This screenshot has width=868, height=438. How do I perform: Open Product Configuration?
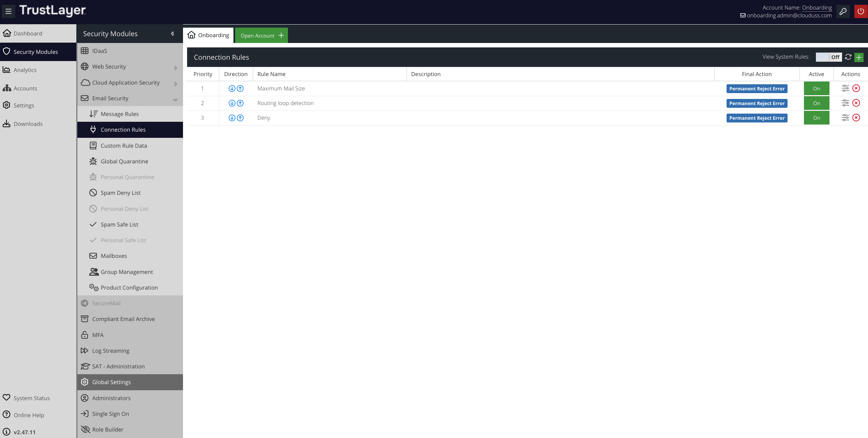point(130,288)
